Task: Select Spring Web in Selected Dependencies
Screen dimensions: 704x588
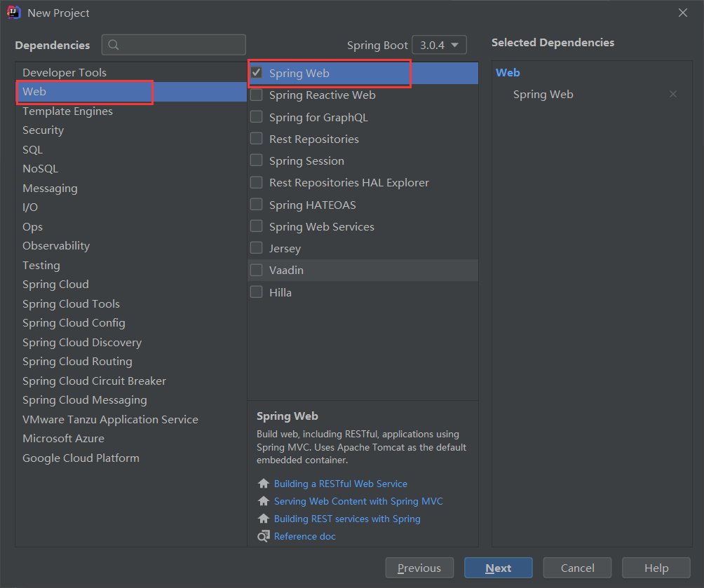Action: point(543,94)
